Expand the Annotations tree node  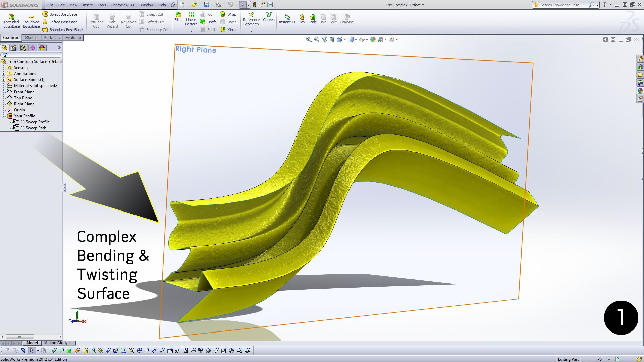(x=4, y=74)
